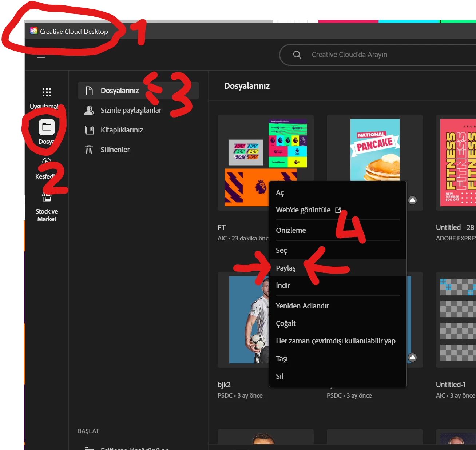Choose Yeniden Adlandır in context menu

[x=338, y=306]
